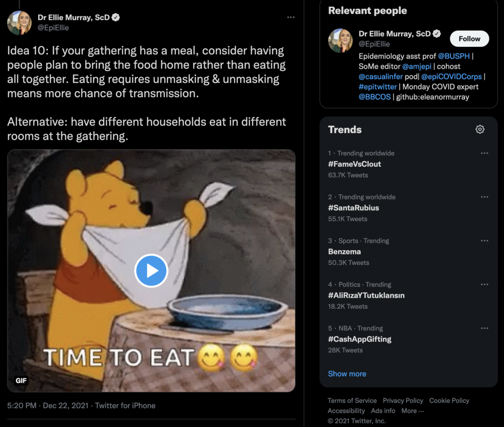Screen dimensions: 504x427
Task: Open options for the #SantaRubius trend
Action: tap(485, 197)
